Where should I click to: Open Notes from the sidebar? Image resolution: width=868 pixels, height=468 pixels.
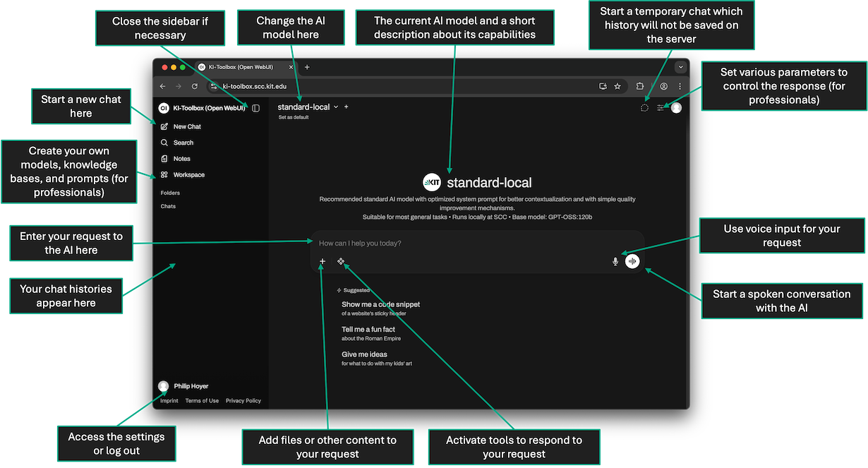(x=181, y=159)
